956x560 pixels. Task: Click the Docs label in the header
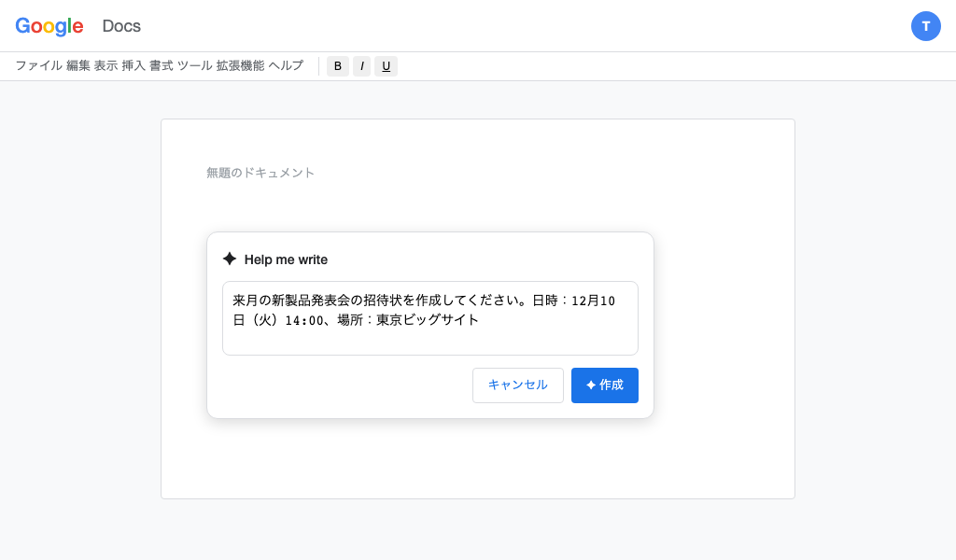coord(121,26)
